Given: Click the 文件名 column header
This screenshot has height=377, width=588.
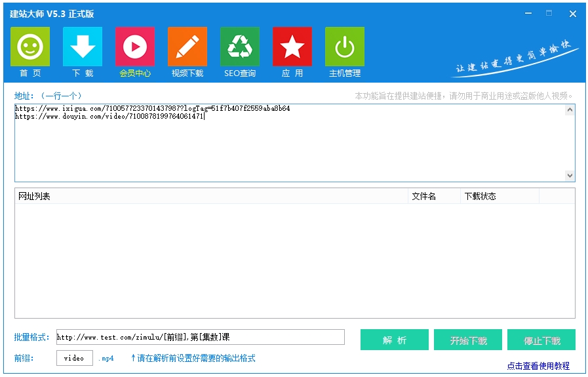Looking at the screenshot, I should tap(434, 196).
